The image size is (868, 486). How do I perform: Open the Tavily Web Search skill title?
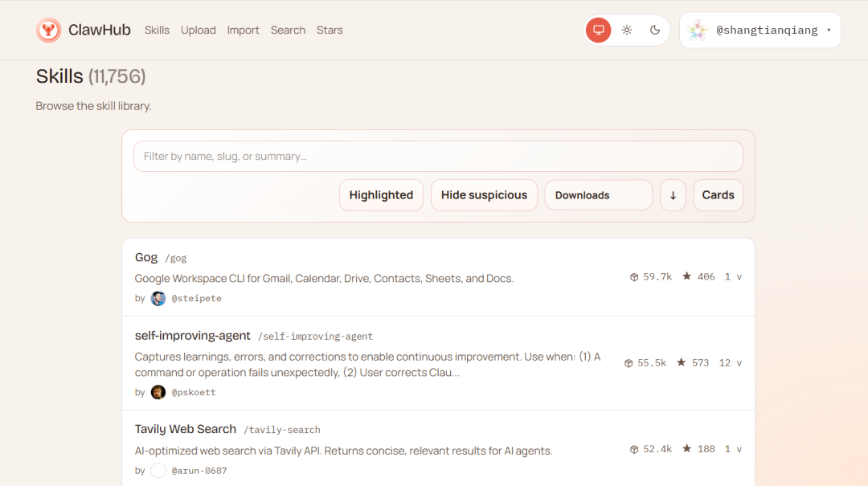pyautogui.click(x=186, y=429)
